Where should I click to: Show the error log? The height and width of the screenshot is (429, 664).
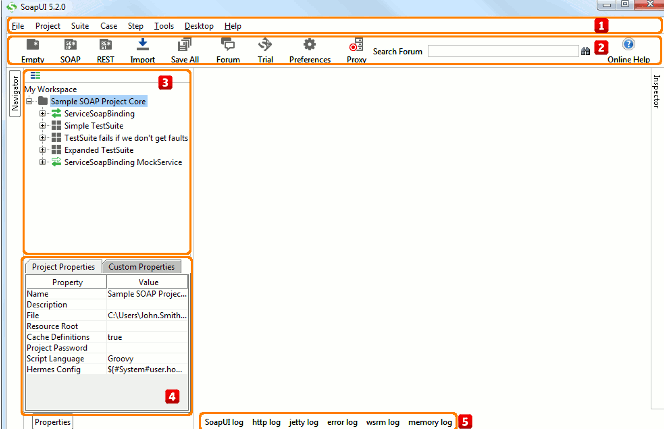pos(342,422)
